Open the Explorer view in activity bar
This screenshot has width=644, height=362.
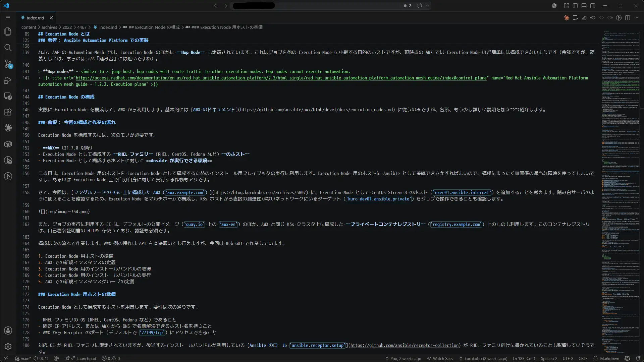pos(8,32)
